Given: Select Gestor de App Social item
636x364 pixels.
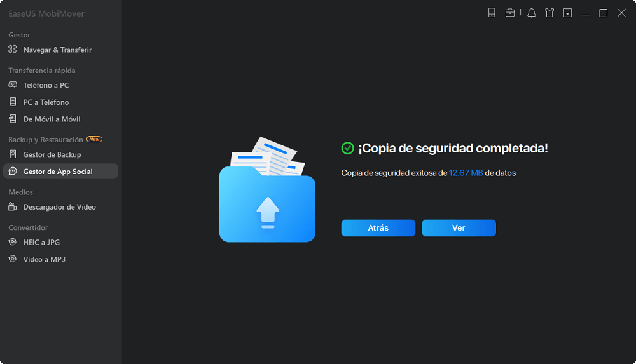Looking at the screenshot, I should click(58, 172).
